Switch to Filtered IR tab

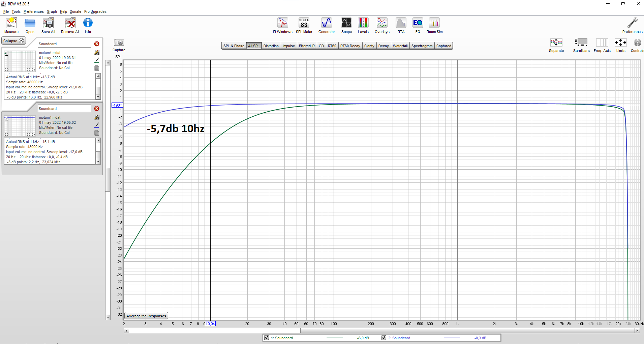(x=307, y=46)
